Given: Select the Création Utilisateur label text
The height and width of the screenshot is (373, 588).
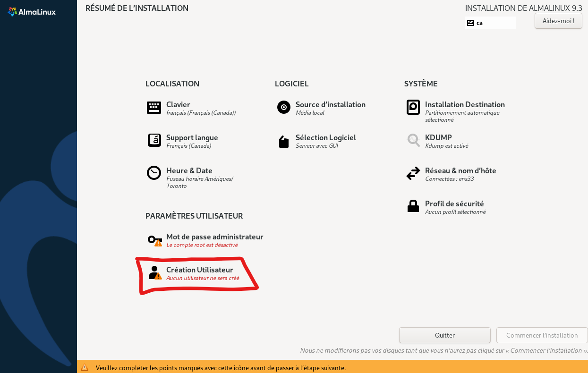Looking at the screenshot, I should (x=199, y=270).
